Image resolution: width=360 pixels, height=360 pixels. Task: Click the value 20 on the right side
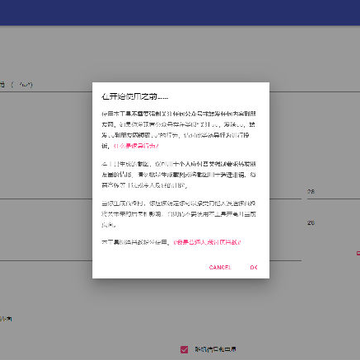311,223
